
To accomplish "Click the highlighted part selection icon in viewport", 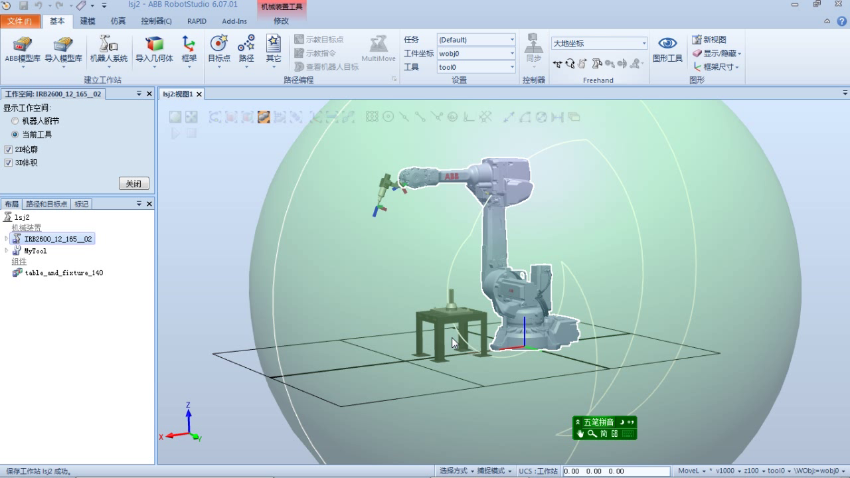I will click(x=263, y=117).
